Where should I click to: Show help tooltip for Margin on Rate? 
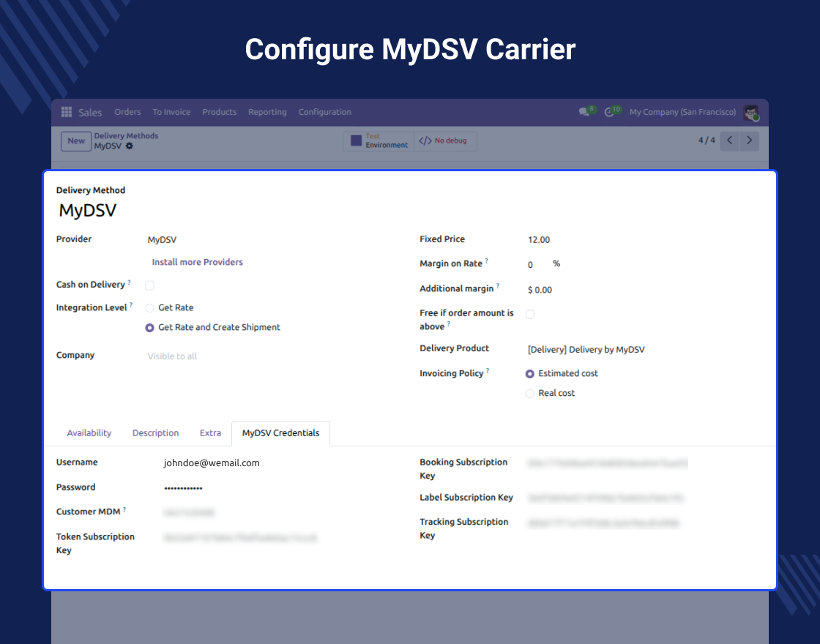tap(486, 261)
